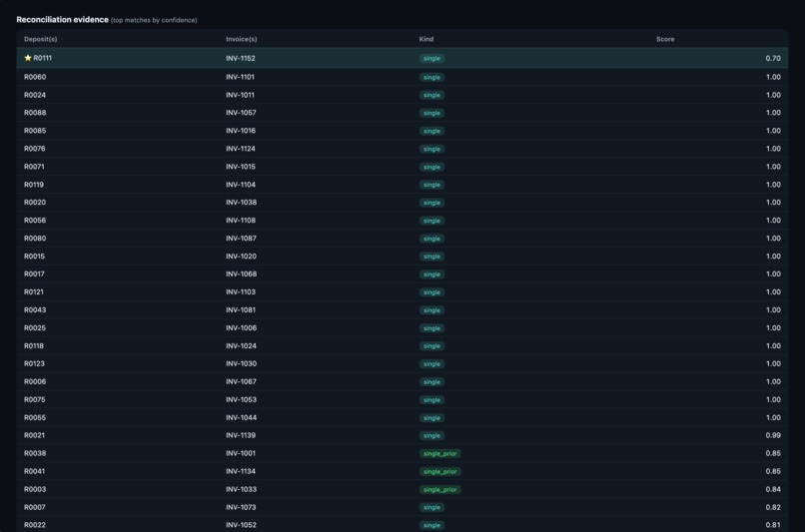Select deposit R0025
The image size is (805, 532).
[x=35, y=327]
